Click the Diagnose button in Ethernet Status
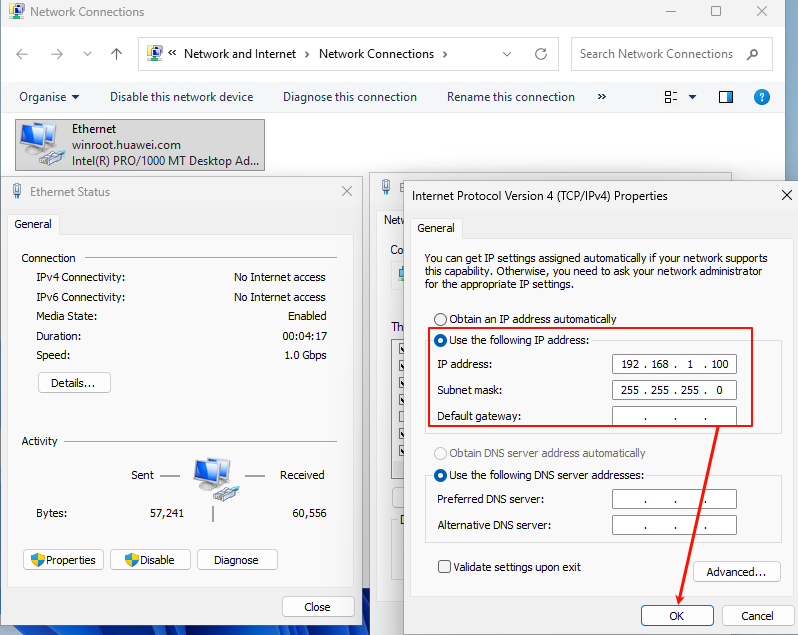Screen dimensions: 798x635 237,560
